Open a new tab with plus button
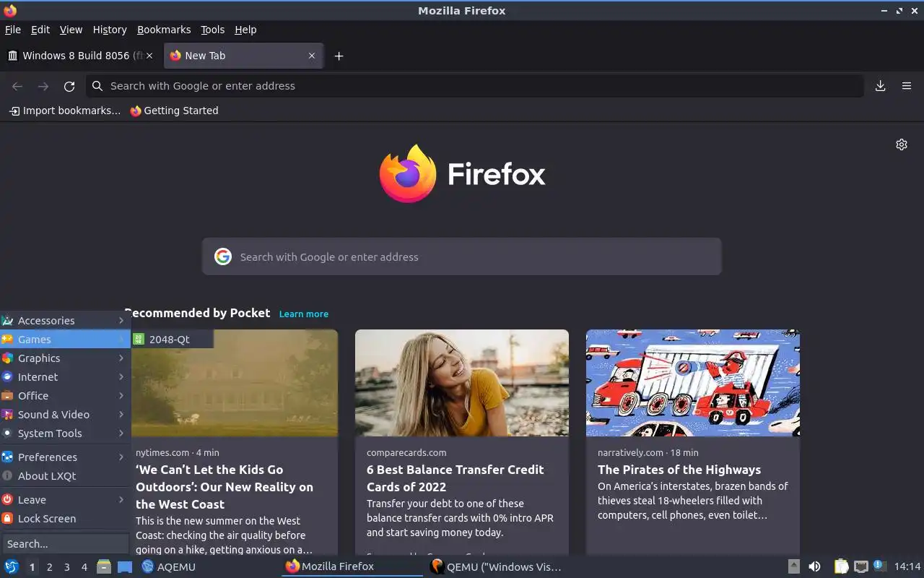924x578 pixels. point(339,56)
